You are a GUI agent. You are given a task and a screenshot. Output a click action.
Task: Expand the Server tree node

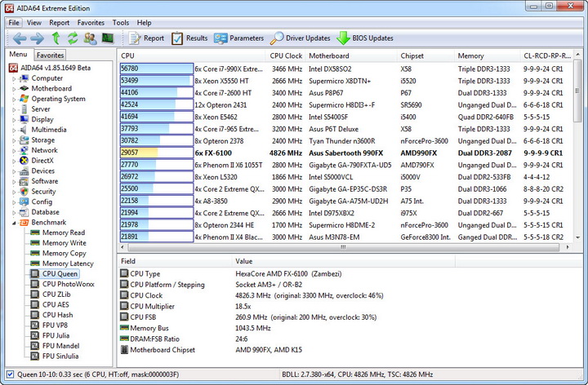pyautogui.click(x=14, y=110)
